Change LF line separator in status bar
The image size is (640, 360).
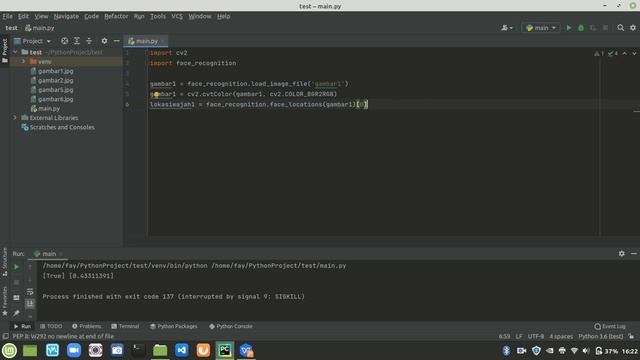point(519,336)
